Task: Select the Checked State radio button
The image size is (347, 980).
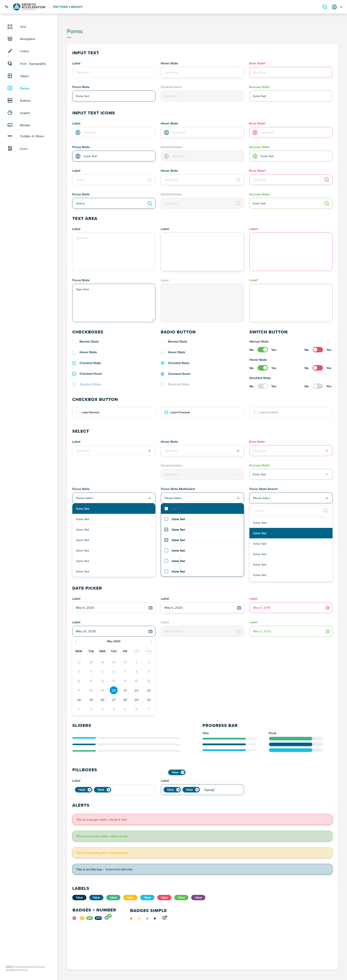Action: click(x=163, y=363)
